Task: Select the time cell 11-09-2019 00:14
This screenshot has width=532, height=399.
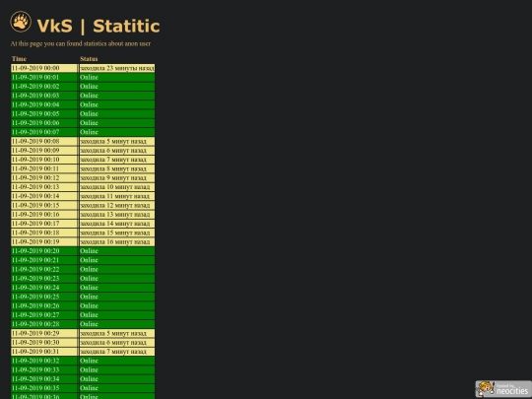Action: [x=44, y=196]
